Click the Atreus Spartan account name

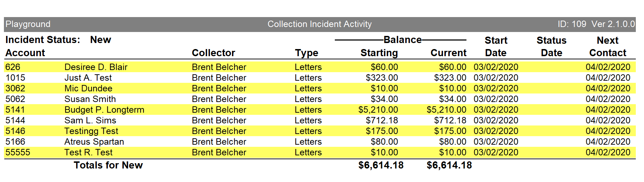click(x=94, y=141)
